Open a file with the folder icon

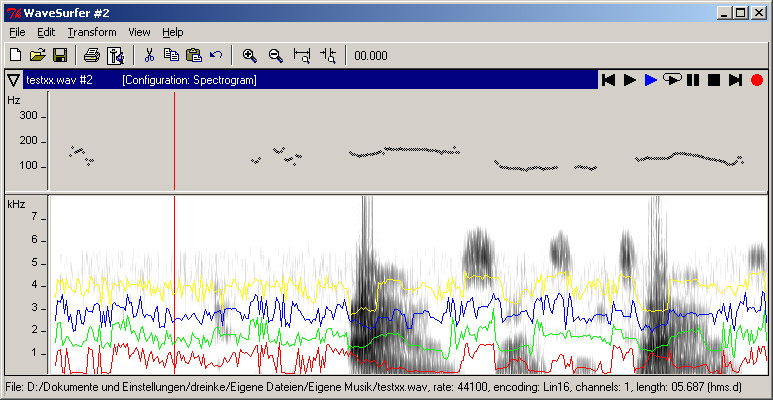(x=37, y=55)
